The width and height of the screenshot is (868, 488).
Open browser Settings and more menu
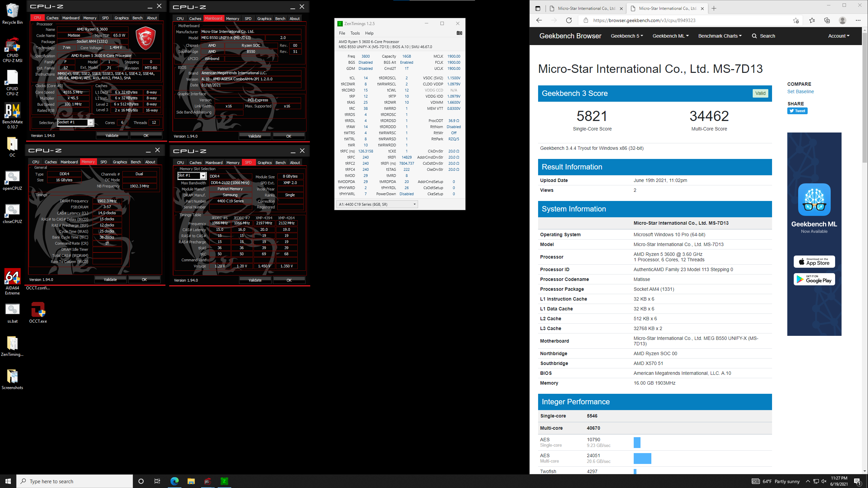click(858, 20)
